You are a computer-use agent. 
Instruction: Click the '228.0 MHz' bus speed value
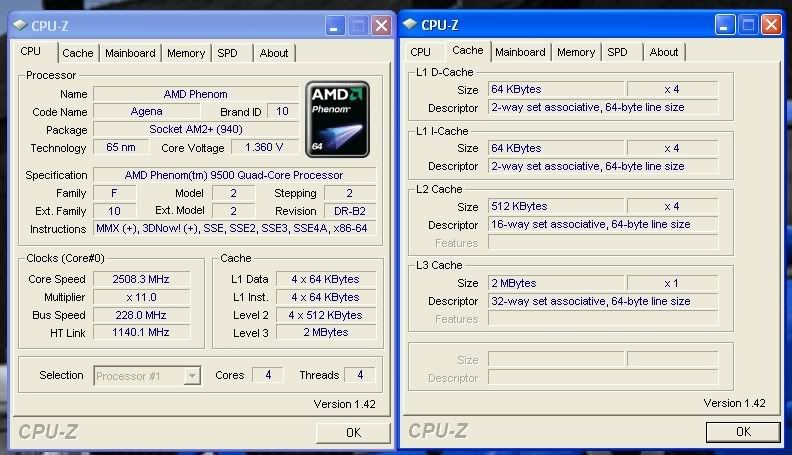tap(141, 315)
